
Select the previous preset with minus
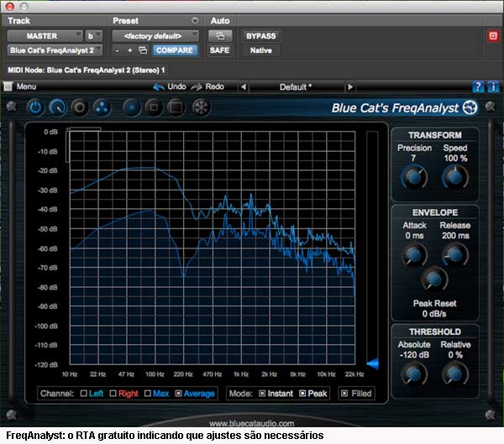point(118,50)
